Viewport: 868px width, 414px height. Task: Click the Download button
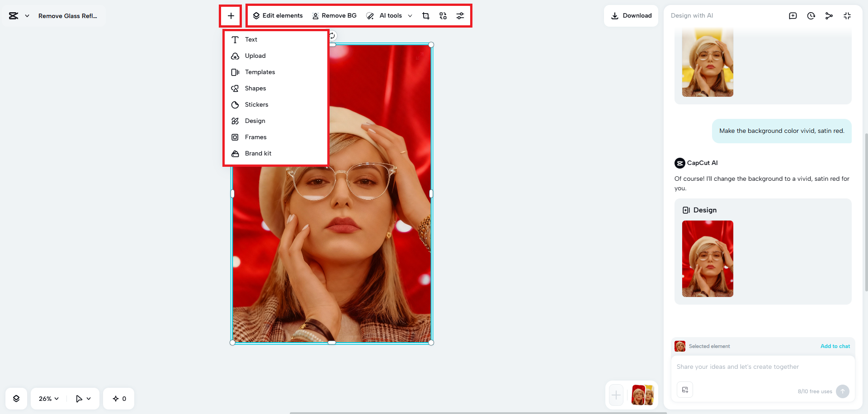coord(631,15)
